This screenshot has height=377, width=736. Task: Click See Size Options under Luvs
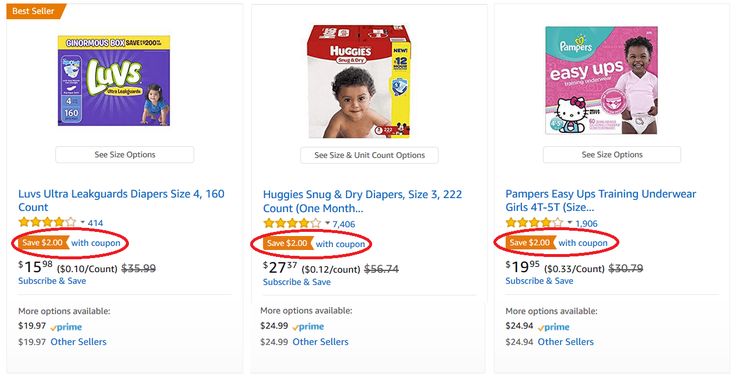(124, 154)
